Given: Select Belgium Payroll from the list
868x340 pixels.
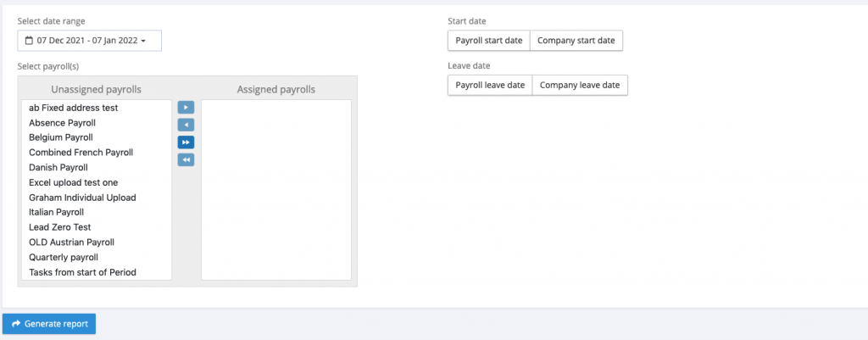Looking at the screenshot, I should click(61, 137).
